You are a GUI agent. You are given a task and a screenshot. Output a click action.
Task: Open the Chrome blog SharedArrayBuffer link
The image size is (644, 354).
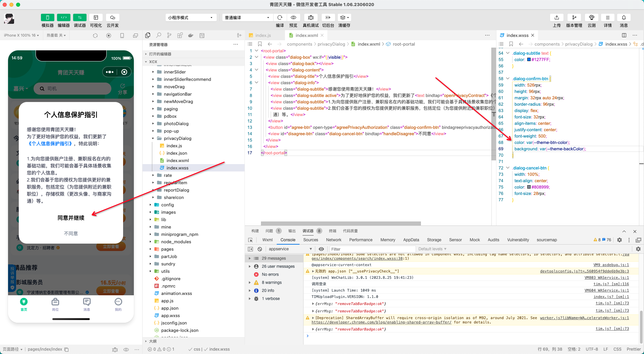pyautogui.click(x=381, y=322)
